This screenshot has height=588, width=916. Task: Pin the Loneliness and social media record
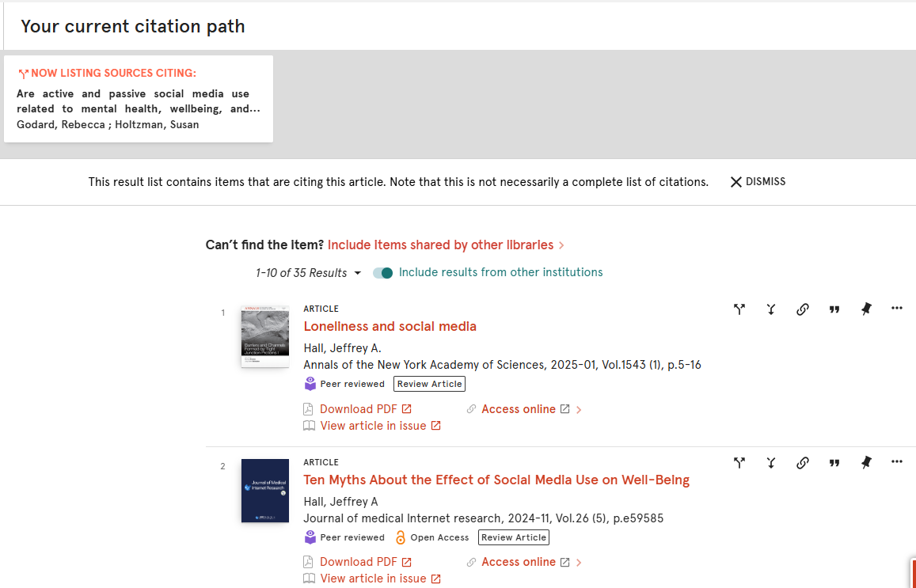pos(866,309)
